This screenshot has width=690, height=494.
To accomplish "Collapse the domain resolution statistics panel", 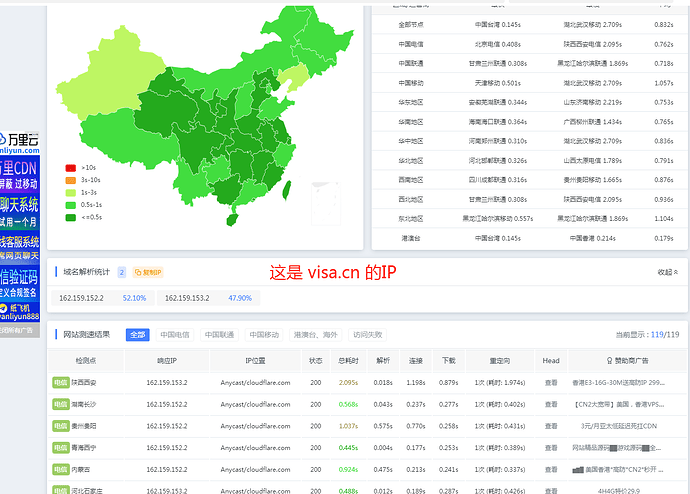I will click(665, 272).
